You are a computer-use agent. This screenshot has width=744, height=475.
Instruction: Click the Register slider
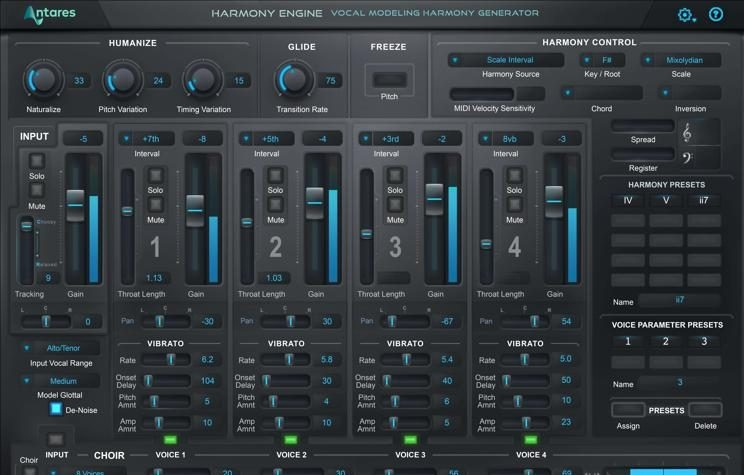[x=642, y=154]
